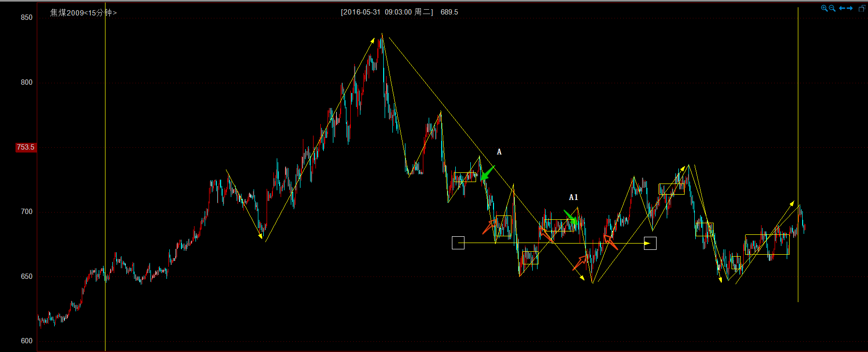Select the 850 price axis label

click(27, 17)
